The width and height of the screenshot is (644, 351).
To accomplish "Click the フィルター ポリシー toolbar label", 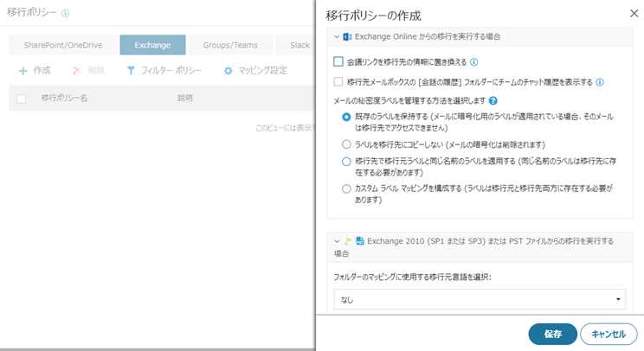I will coord(171,71).
